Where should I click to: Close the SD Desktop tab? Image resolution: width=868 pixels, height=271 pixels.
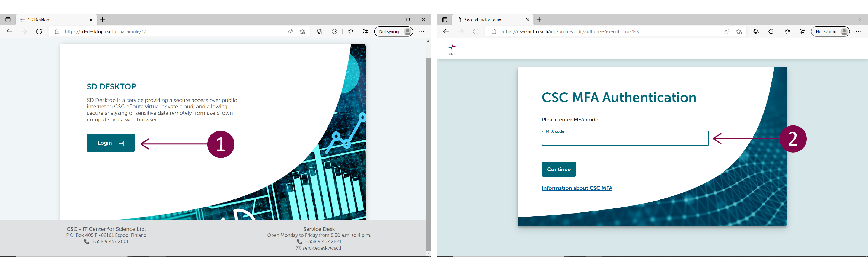click(x=91, y=20)
